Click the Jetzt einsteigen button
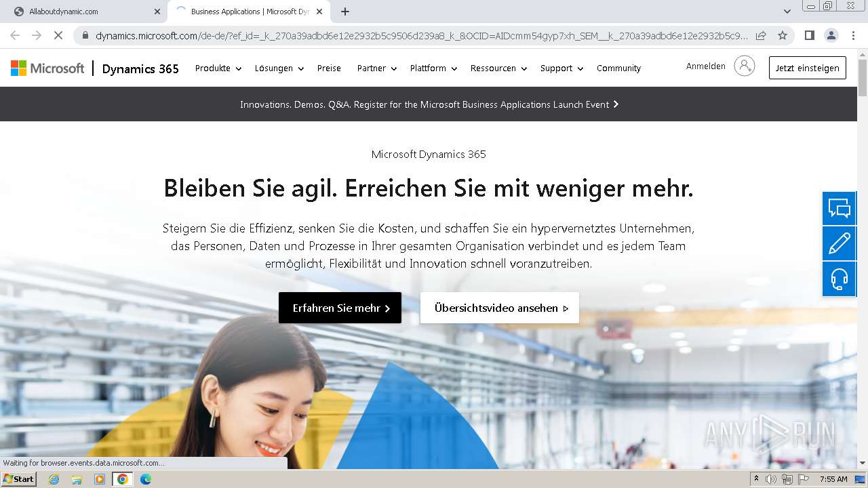This screenshot has height=488, width=868. (807, 68)
